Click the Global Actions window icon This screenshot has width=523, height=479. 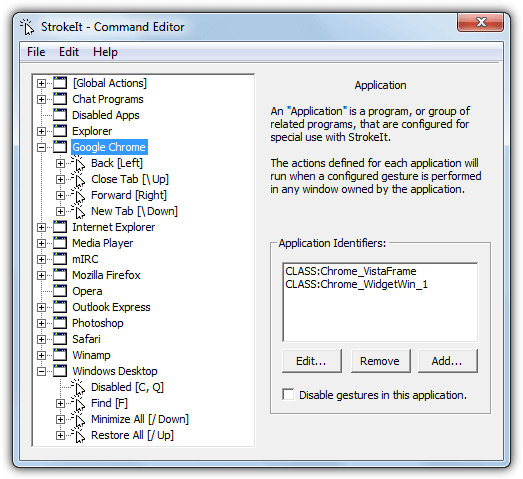(60, 83)
